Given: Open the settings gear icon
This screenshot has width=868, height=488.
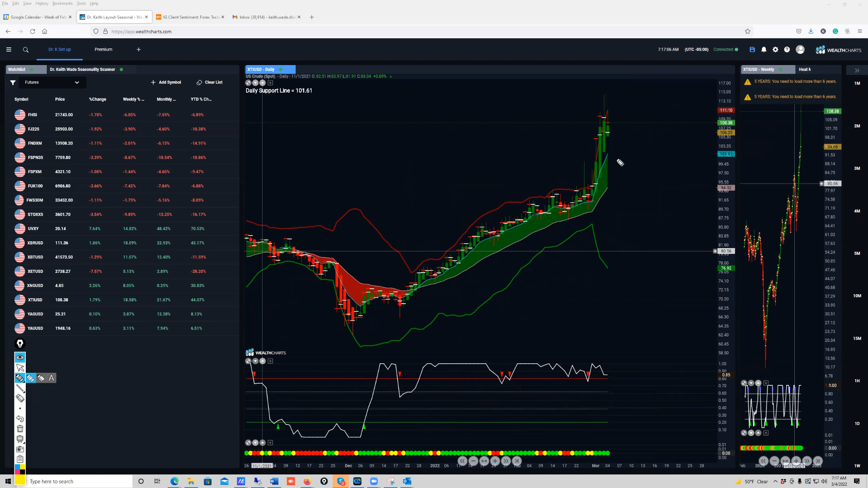Looking at the screenshot, I should tap(775, 50).
